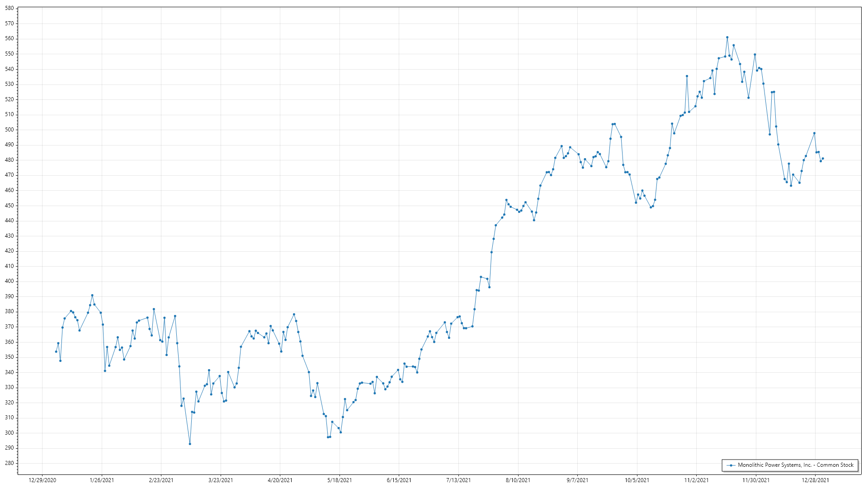
Task: Click the 9/7/2021 date label
Action: tap(577, 480)
